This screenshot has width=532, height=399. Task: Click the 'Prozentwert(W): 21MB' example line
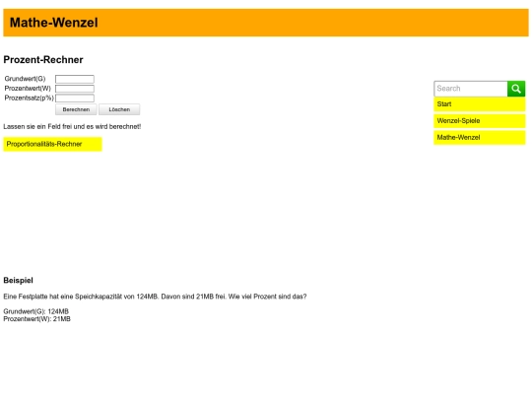[x=37, y=319]
